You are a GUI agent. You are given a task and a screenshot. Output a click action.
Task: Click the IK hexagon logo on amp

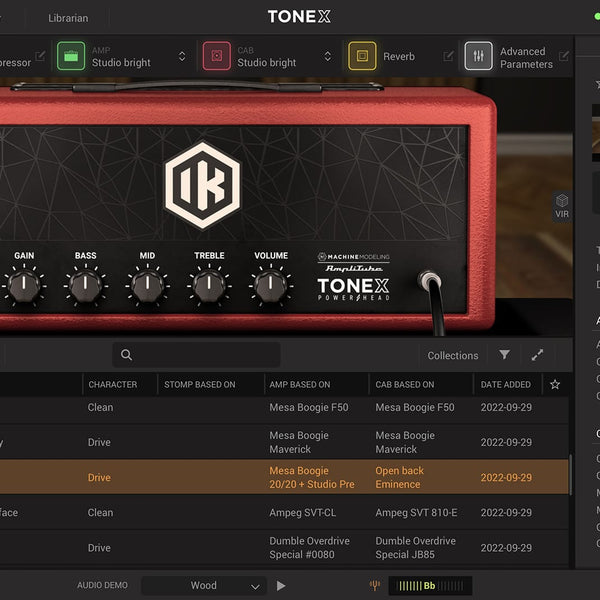click(202, 186)
